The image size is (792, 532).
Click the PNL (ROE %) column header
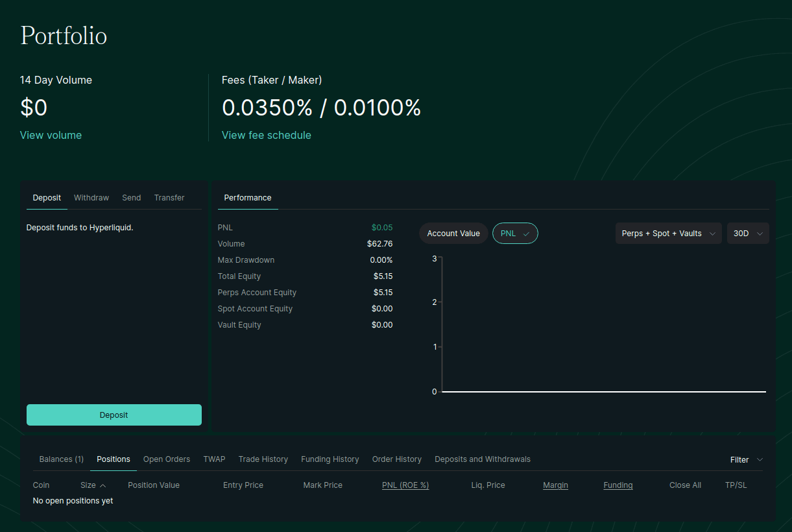(405, 485)
